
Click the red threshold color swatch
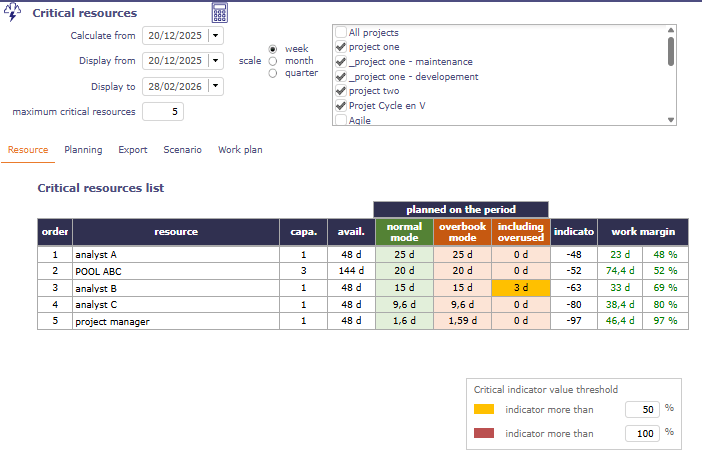[484, 434]
